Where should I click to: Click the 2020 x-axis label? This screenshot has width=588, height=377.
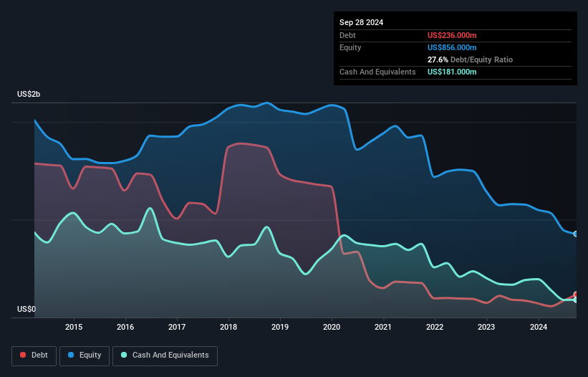pos(332,327)
